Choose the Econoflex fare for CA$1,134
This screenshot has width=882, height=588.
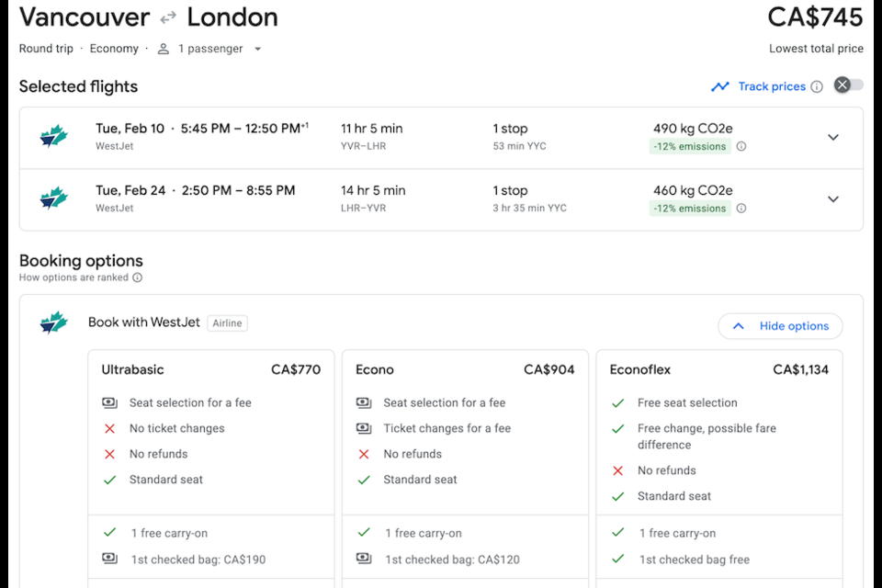[718, 369]
